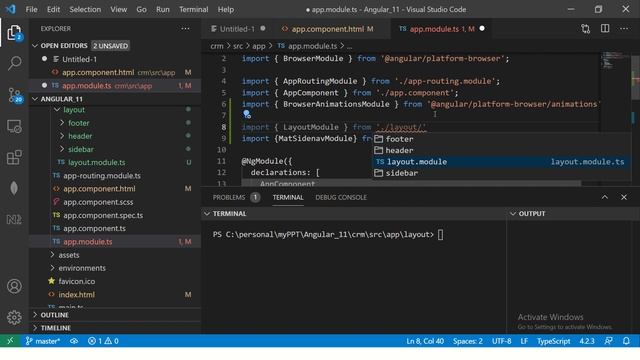
Task: Open MongoDB leaf icon in activity bar
Action: [x=14, y=188]
